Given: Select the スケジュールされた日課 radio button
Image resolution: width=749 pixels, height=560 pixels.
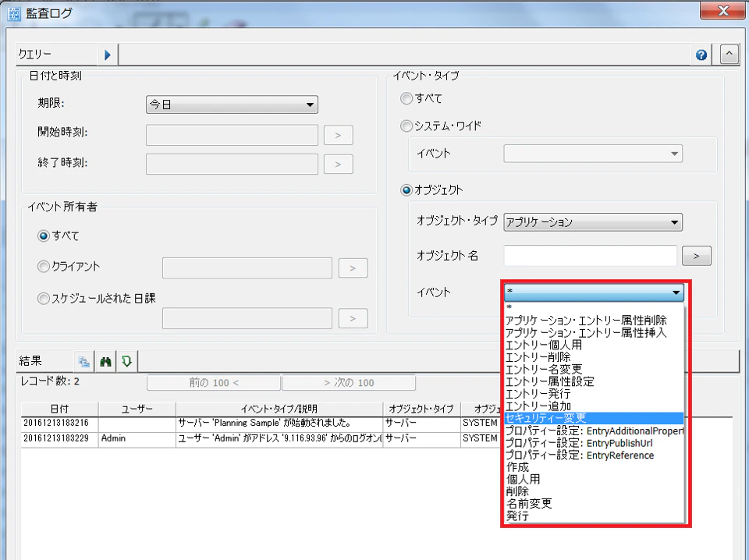Looking at the screenshot, I should (44, 299).
